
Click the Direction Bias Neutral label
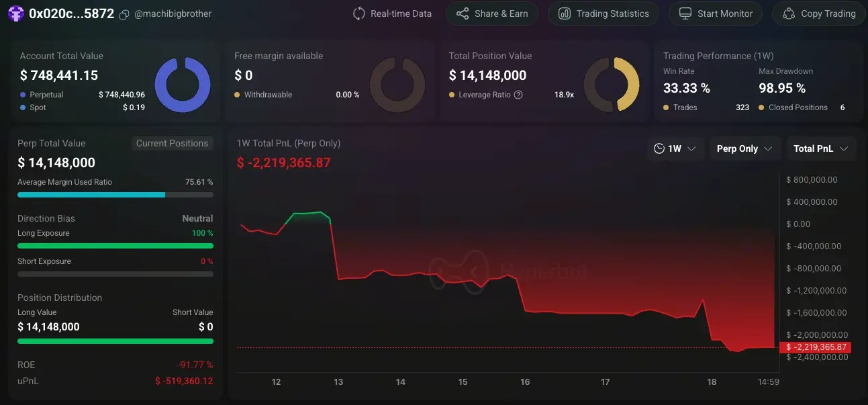pos(197,218)
